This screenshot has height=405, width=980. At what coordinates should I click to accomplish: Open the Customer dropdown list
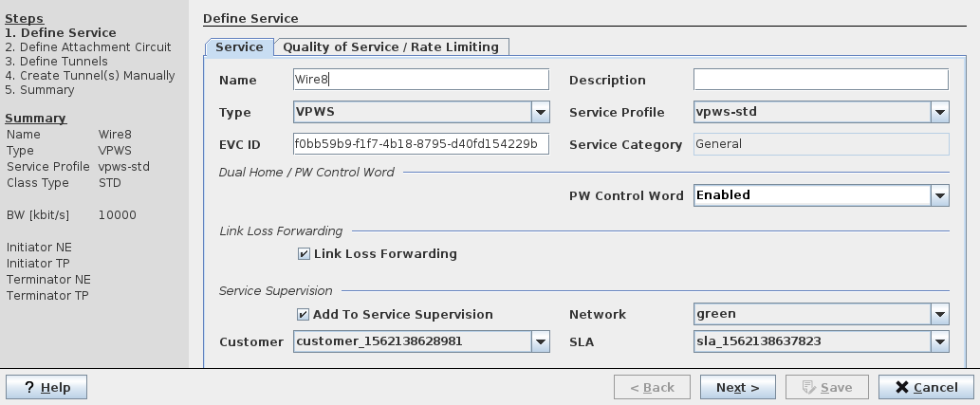pos(540,341)
